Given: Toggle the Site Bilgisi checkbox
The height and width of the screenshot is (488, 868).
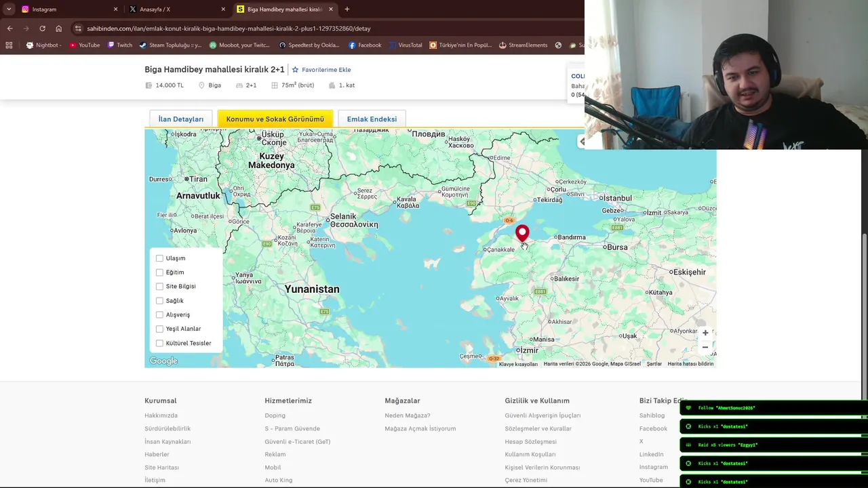Looking at the screenshot, I should pyautogui.click(x=159, y=287).
